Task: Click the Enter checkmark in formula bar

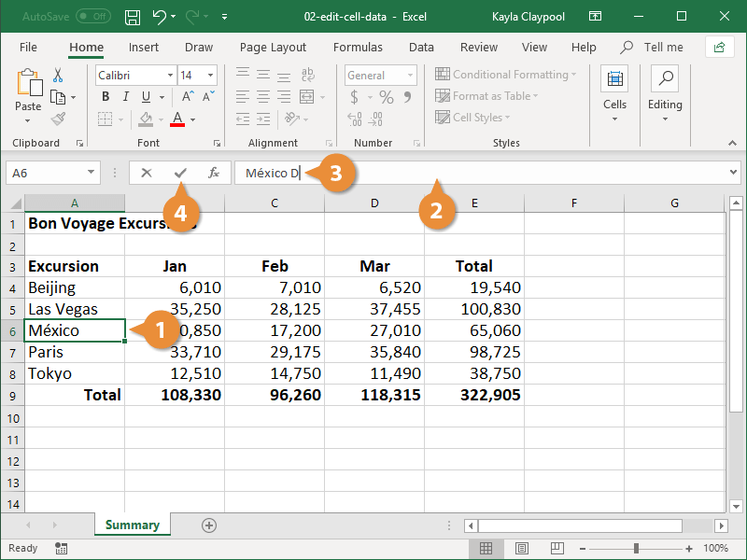Action: 180,173
